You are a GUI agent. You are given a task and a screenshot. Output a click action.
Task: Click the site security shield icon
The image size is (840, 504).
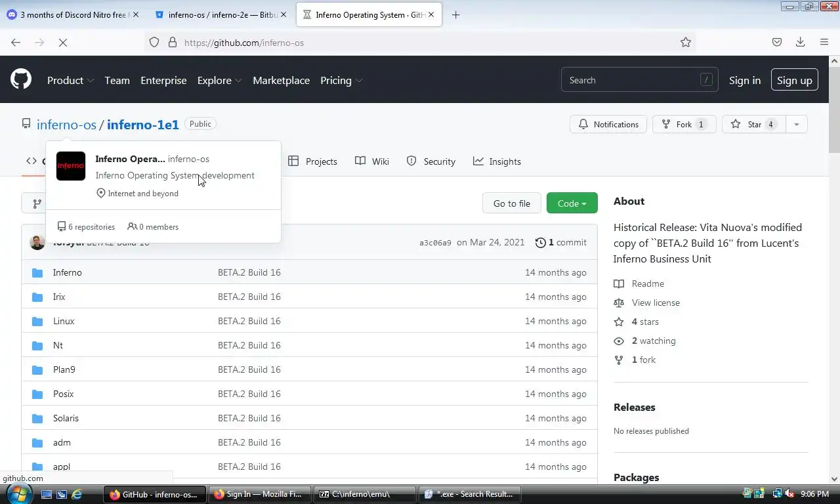click(x=154, y=42)
